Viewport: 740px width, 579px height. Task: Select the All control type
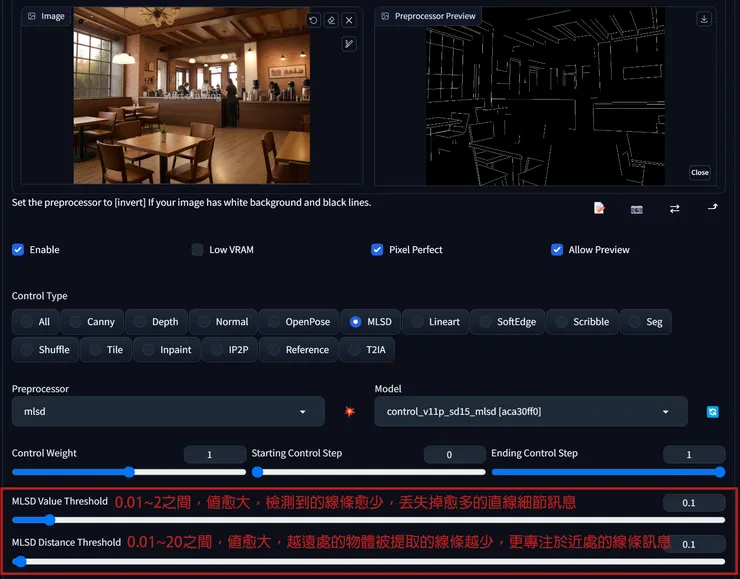[35, 322]
